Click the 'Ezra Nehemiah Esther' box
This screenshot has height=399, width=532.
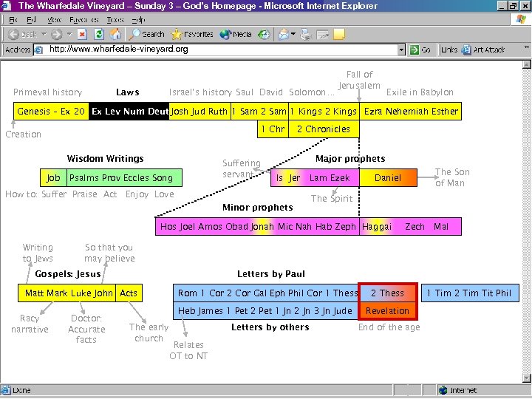coord(411,111)
